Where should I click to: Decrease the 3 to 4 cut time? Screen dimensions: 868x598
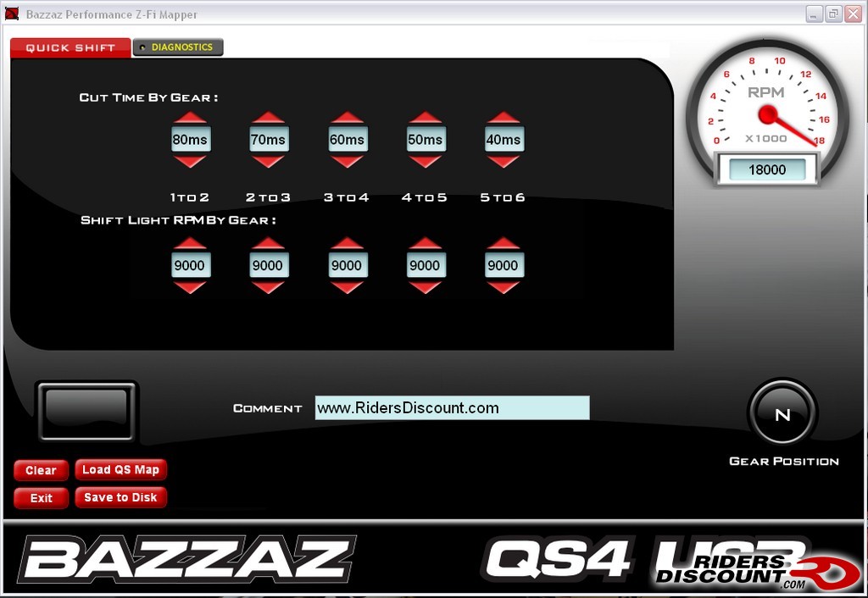click(347, 162)
